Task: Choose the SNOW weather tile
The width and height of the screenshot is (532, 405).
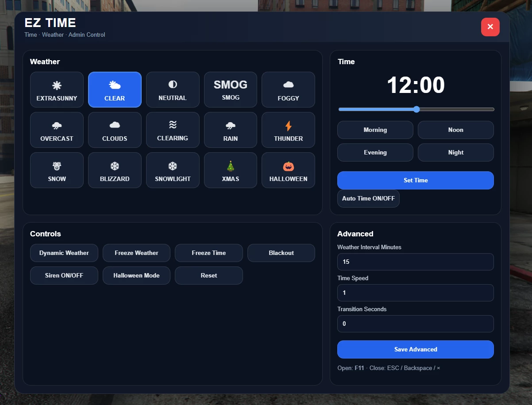Action: point(57,170)
